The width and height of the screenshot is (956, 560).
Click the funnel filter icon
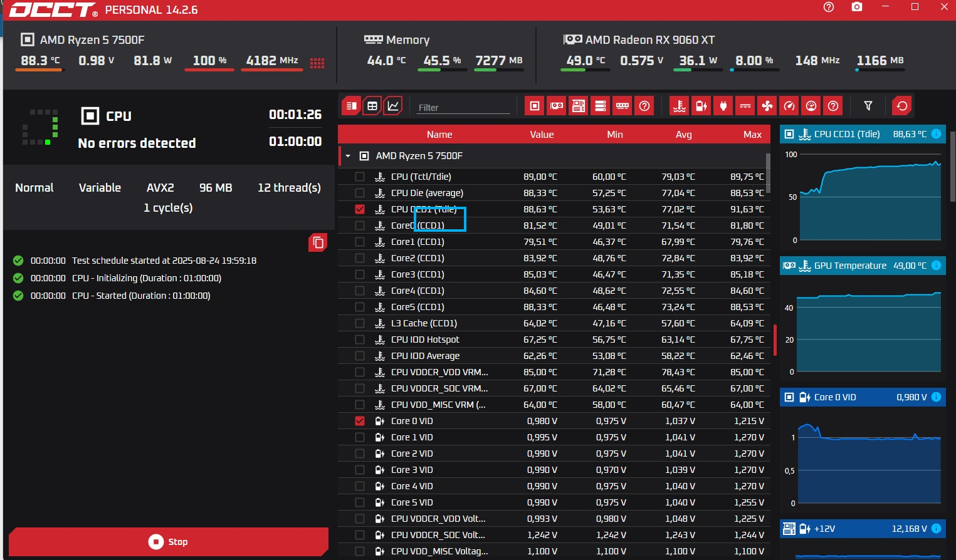868,106
